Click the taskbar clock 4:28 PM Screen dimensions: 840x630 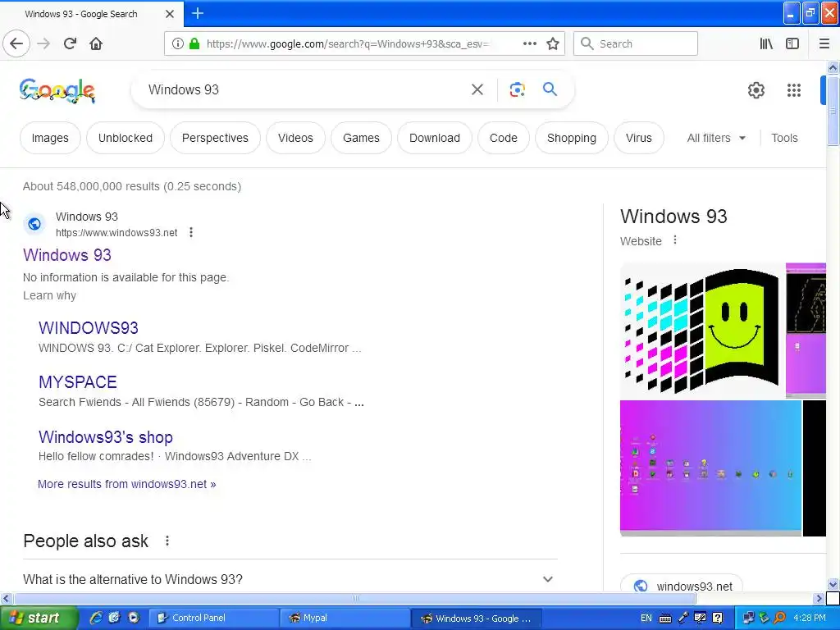(x=810, y=619)
